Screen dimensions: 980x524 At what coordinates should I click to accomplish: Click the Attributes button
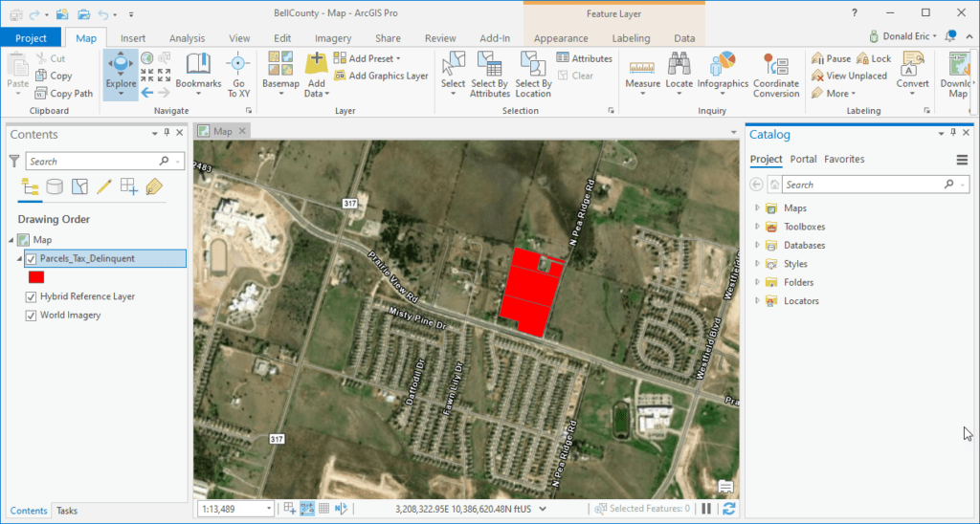pos(585,58)
